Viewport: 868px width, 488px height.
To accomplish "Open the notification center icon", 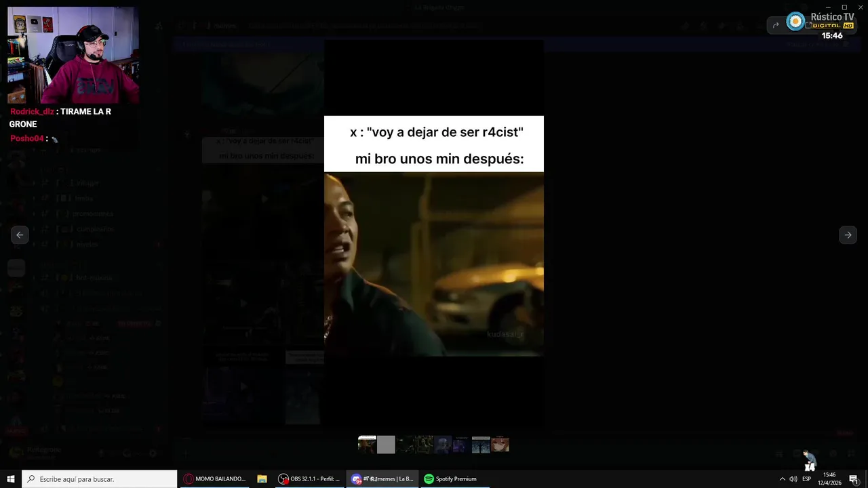I will pos(854,479).
